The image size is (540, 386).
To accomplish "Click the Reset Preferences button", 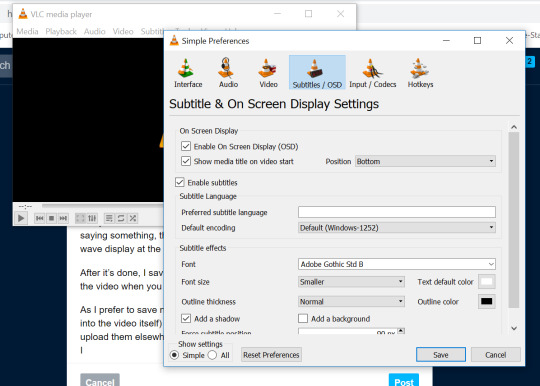I will pyautogui.click(x=271, y=355).
